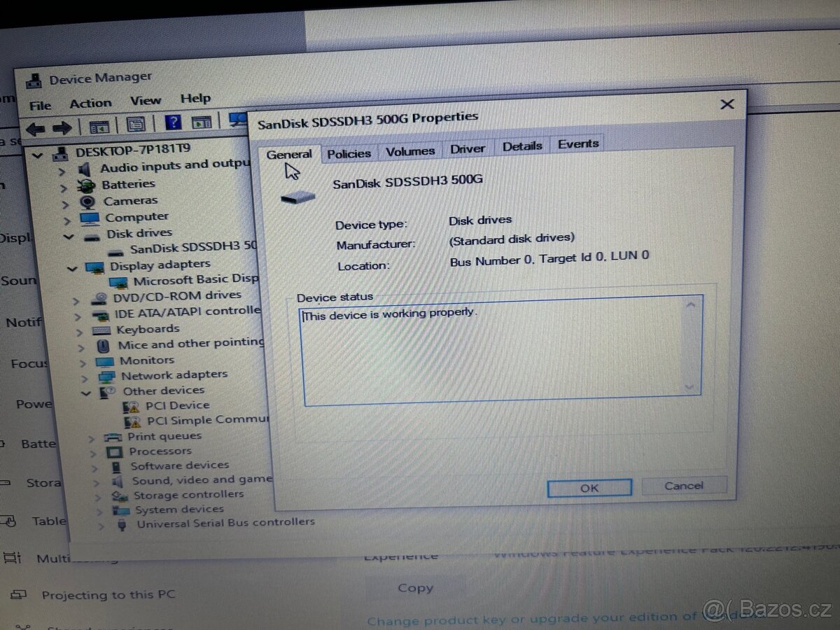840x630 pixels.
Task: Open Properties using the toolbar icon
Action: point(136,124)
